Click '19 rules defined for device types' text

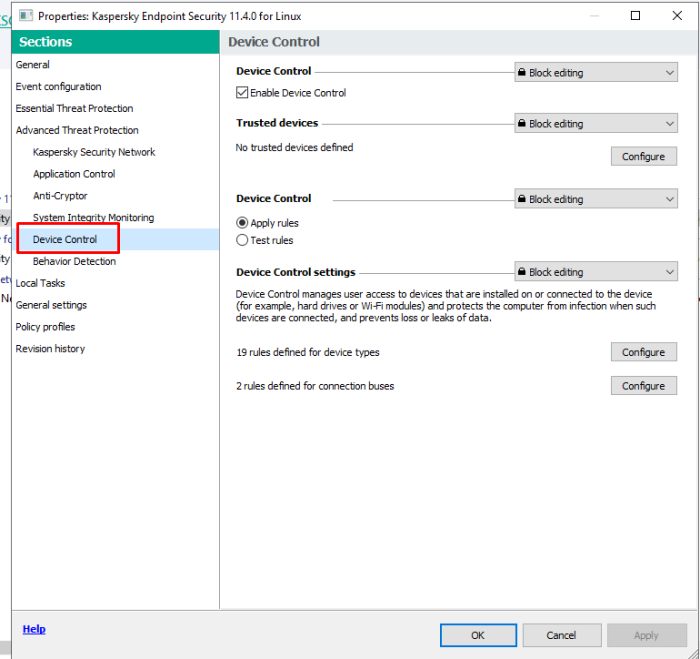tap(308, 352)
